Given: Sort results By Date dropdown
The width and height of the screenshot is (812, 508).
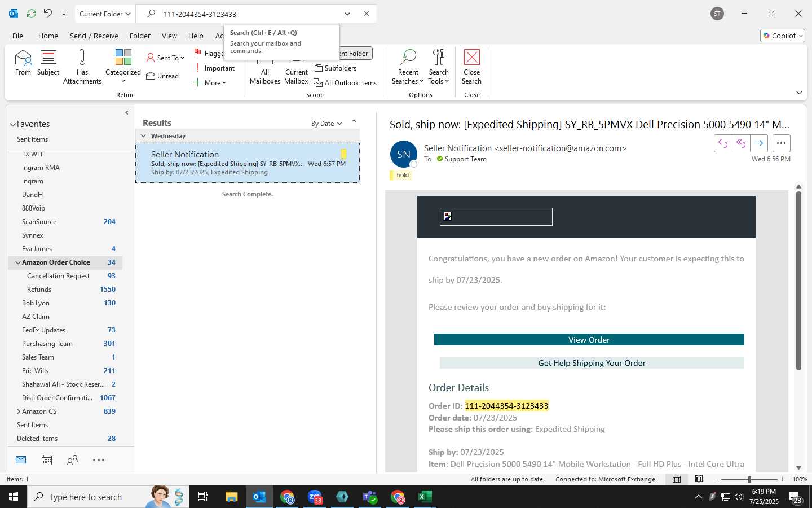Looking at the screenshot, I should [326, 124].
